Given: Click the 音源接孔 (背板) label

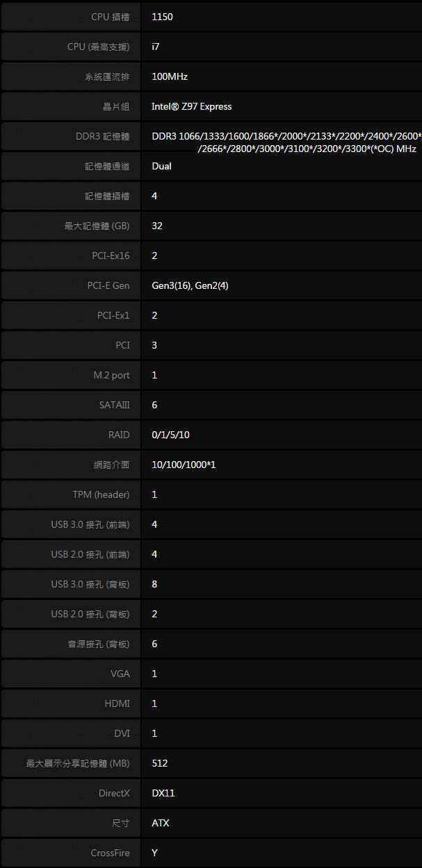Looking at the screenshot, I should 99,644.
